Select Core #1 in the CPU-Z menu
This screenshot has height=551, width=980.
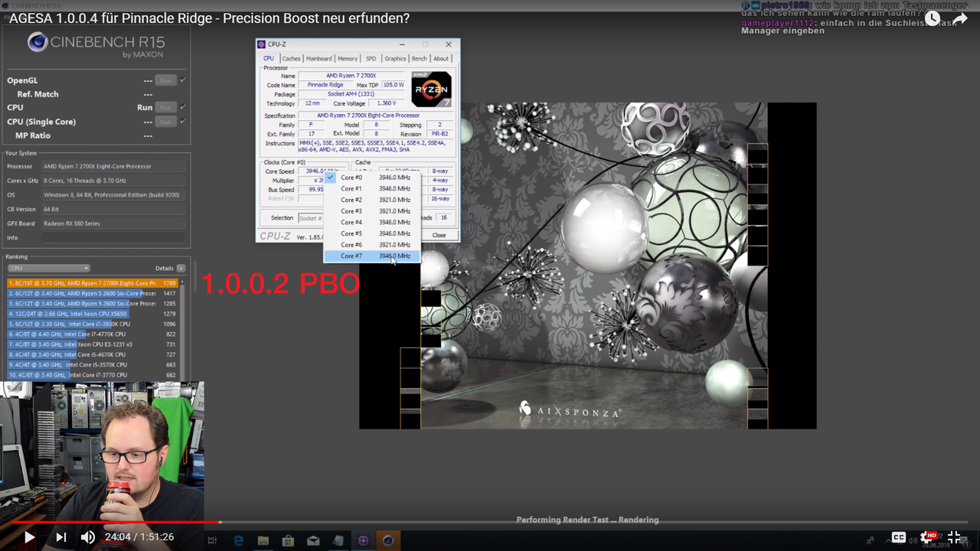tap(372, 189)
